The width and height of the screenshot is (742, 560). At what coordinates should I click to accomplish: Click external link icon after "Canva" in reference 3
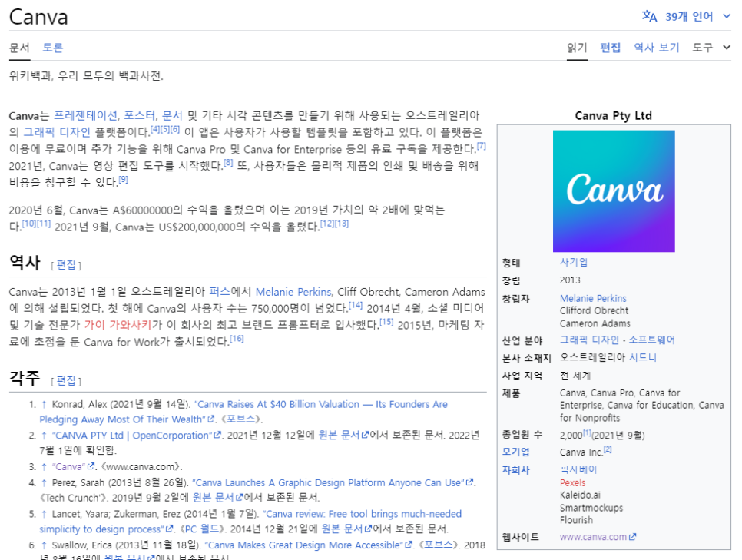[x=91, y=466]
